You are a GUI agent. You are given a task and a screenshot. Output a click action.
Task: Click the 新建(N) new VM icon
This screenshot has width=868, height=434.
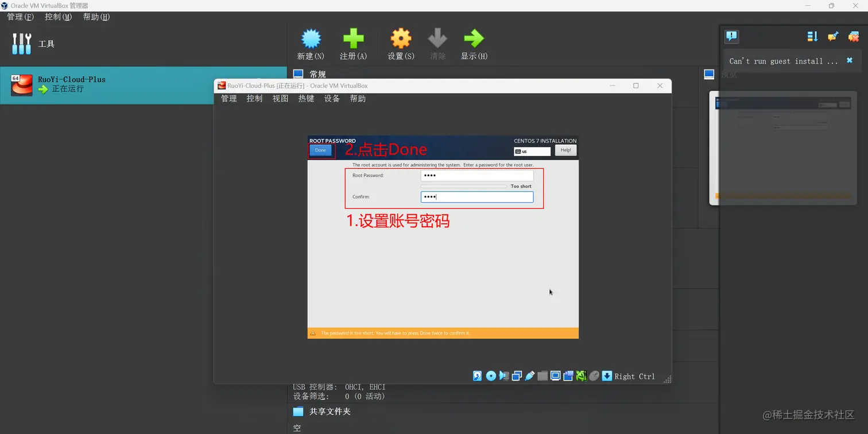tap(311, 39)
